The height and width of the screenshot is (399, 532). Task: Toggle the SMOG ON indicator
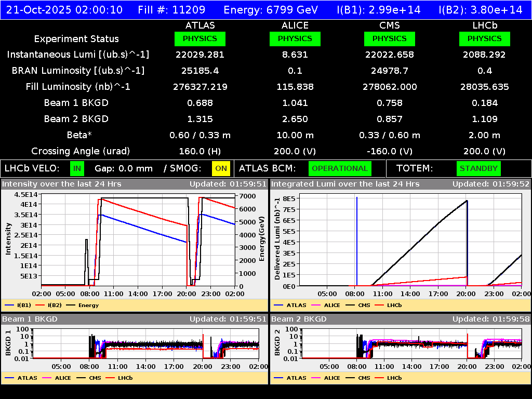[x=220, y=168]
